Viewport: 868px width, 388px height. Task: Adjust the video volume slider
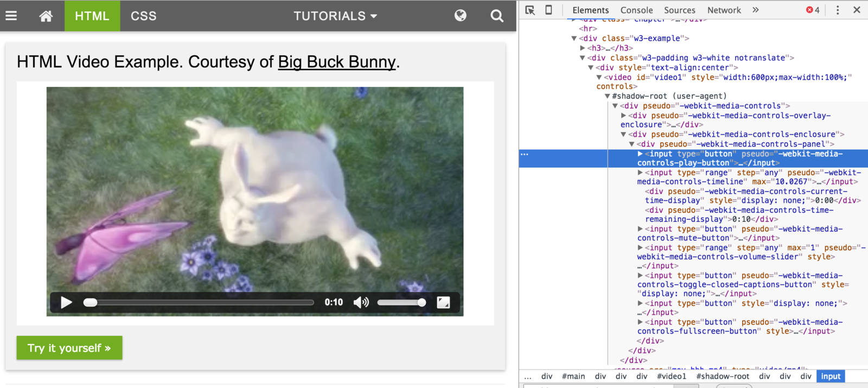(x=401, y=302)
